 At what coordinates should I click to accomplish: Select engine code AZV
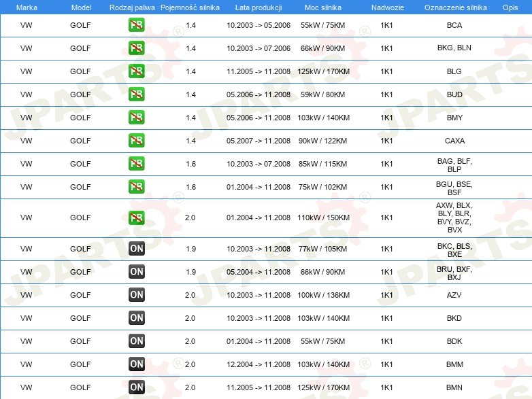pyautogui.click(x=454, y=295)
